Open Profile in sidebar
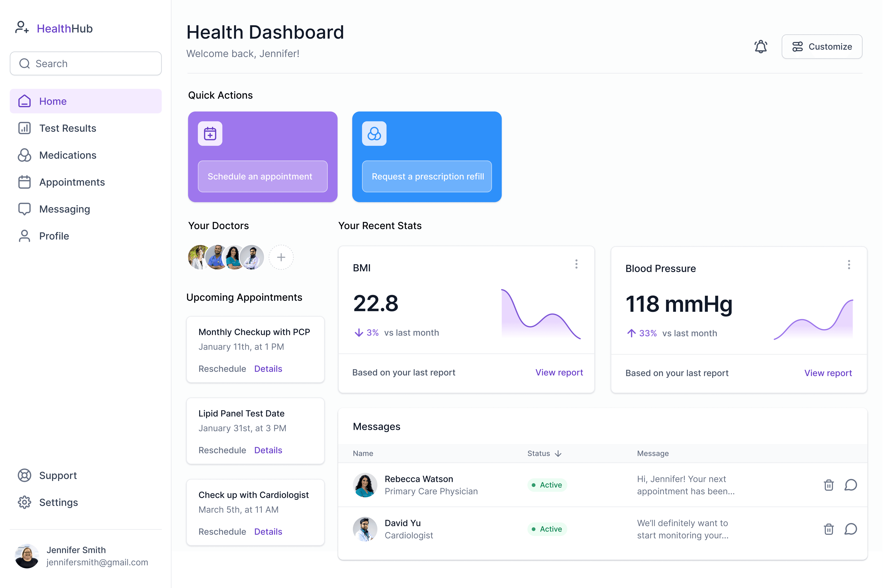This screenshot has width=884, height=588. click(x=85, y=236)
